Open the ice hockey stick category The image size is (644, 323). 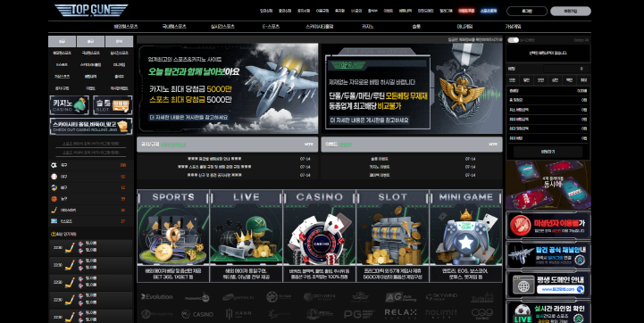(54, 210)
